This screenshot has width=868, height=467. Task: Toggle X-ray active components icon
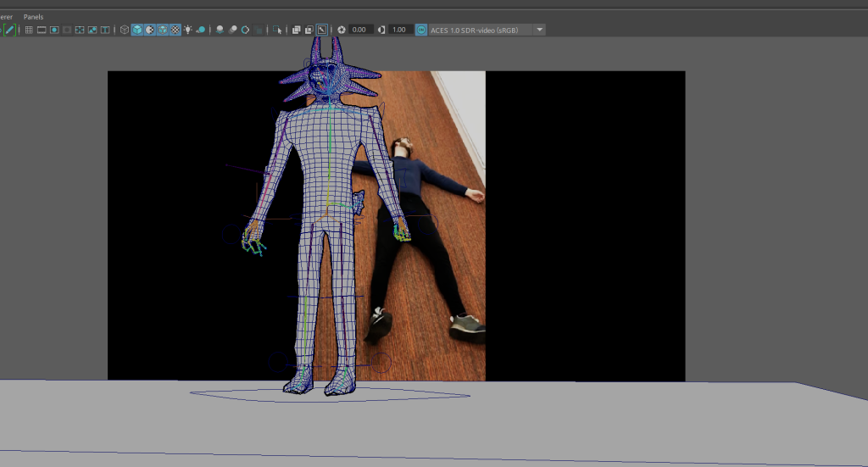[x=309, y=30]
